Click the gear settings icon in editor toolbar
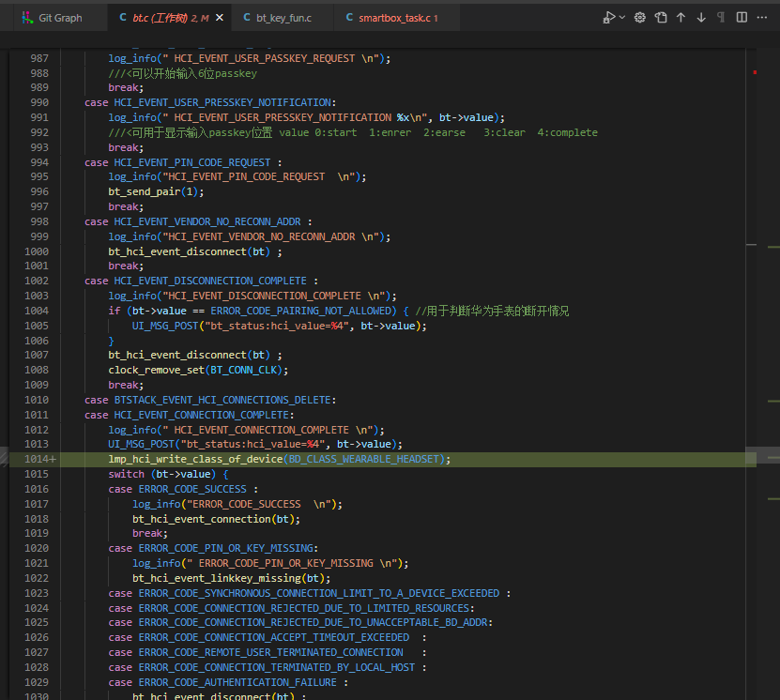The width and height of the screenshot is (780, 700). pos(640,18)
